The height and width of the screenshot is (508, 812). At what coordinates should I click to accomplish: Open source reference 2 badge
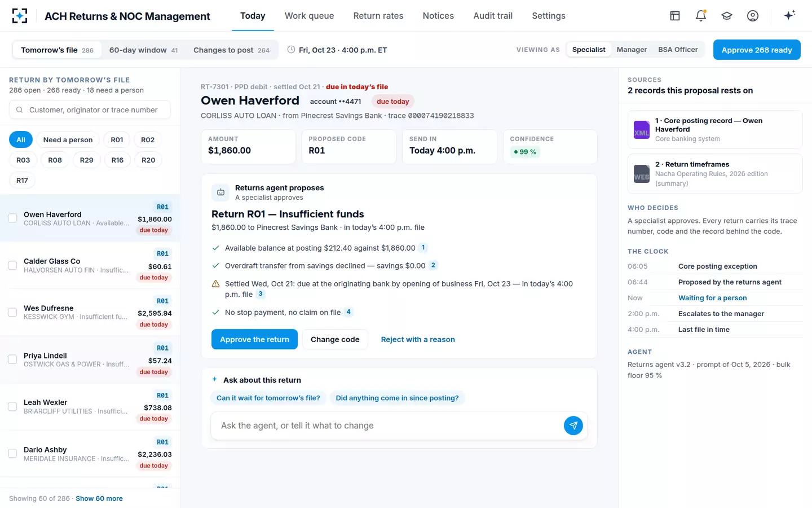(433, 265)
